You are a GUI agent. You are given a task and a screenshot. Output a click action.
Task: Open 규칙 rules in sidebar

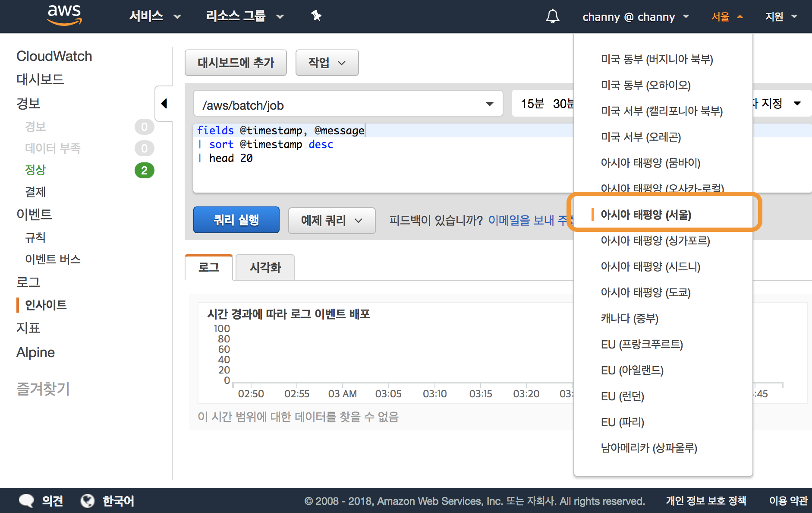35,237
